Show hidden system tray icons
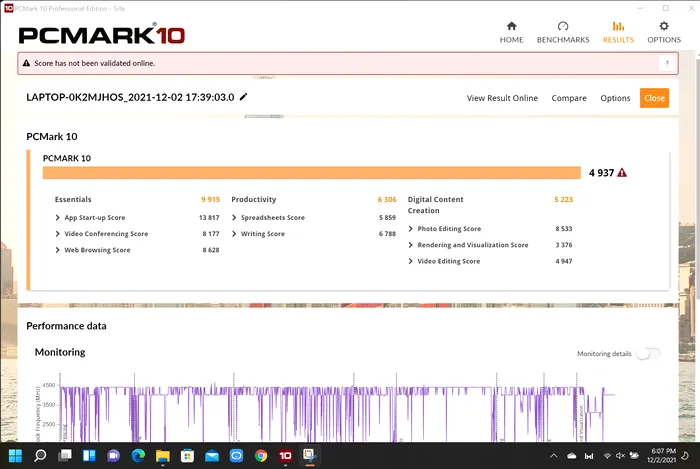Screen dimensions: 700x469 [x=554, y=456]
